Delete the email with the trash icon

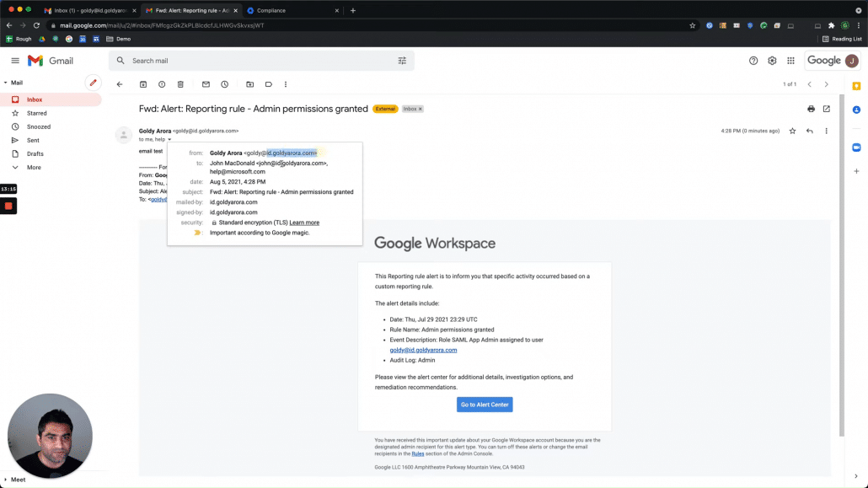180,84
